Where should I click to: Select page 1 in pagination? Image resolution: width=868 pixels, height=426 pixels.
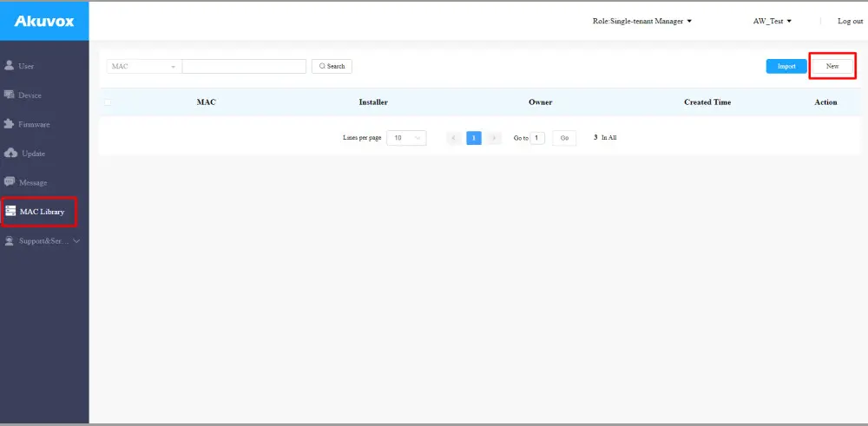(x=474, y=138)
